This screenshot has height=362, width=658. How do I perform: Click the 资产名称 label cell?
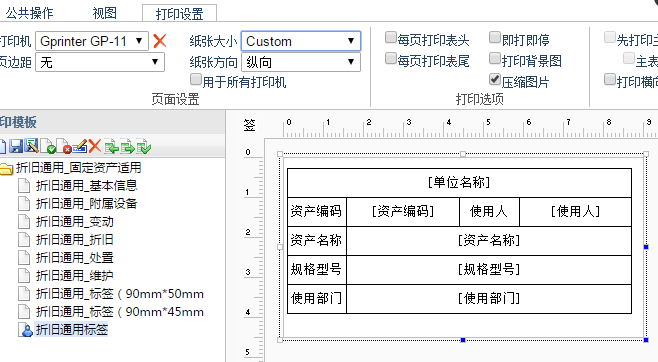pos(317,241)
